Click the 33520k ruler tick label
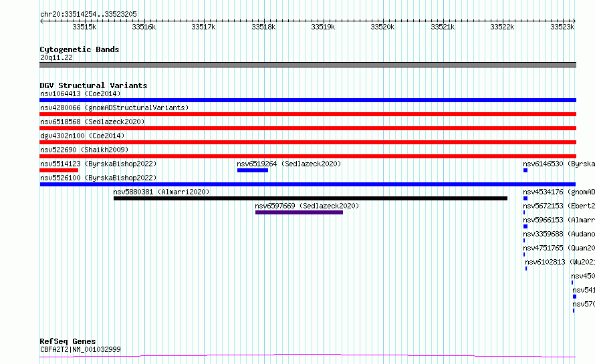 (x=382, y=27)
